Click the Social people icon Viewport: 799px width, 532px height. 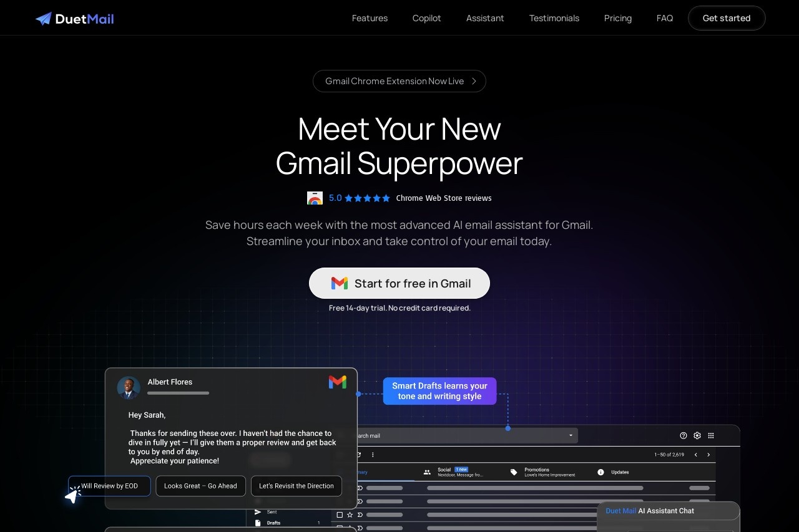point(427,472)
